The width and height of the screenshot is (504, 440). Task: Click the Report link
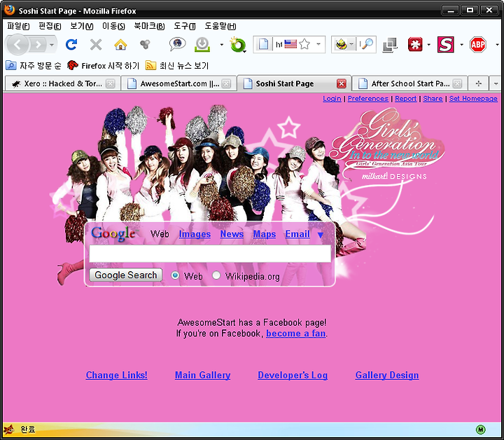click(405, 99)
